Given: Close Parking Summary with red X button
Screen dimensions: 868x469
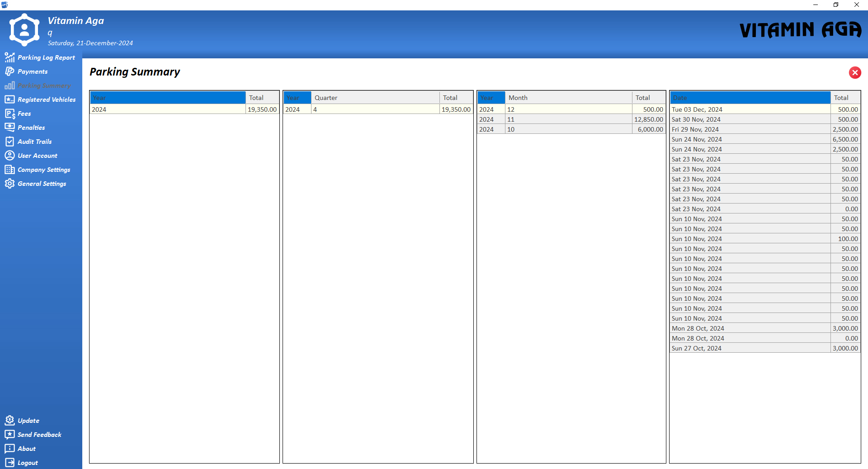Looking at the screenshot, I should (854, 73).
